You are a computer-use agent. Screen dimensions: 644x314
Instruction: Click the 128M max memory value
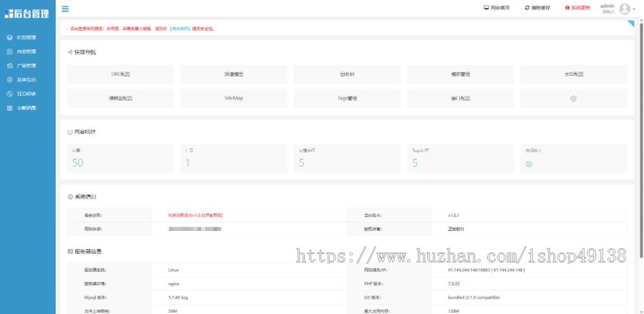[454, 311]
